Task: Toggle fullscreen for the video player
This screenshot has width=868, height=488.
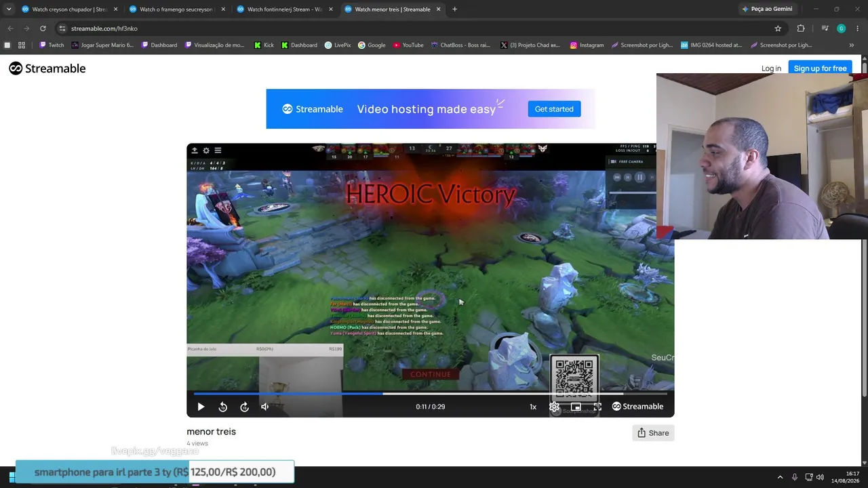Action: tap(597, 407)
